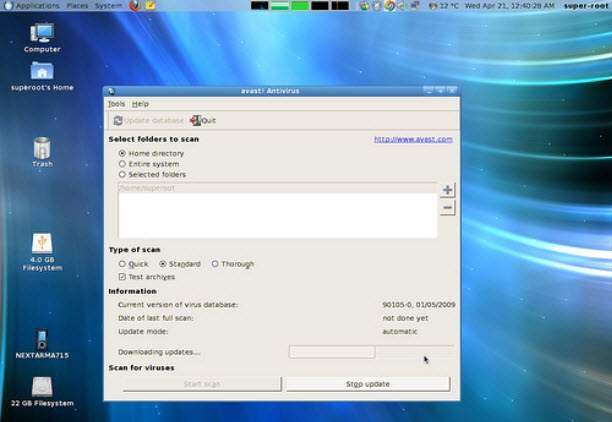Open the Trash desktop icon

(42, 152)
